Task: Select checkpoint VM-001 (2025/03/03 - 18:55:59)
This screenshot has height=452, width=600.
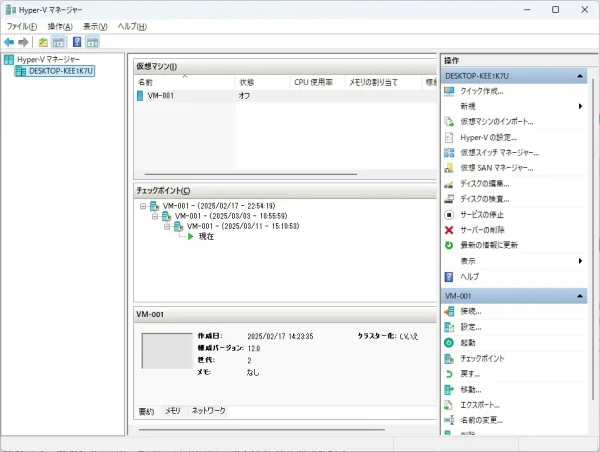Action: click(x=231, y=216)
